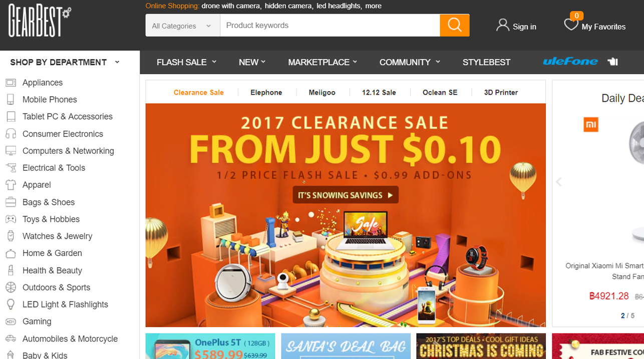The image size is (644, 359).
Task: Select the Apparel shirt icon
Action: [11, 185]
